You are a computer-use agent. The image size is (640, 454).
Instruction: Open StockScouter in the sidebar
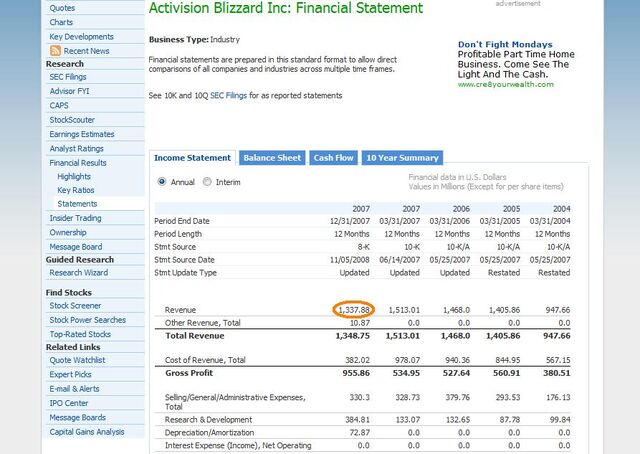coord(72,120)
